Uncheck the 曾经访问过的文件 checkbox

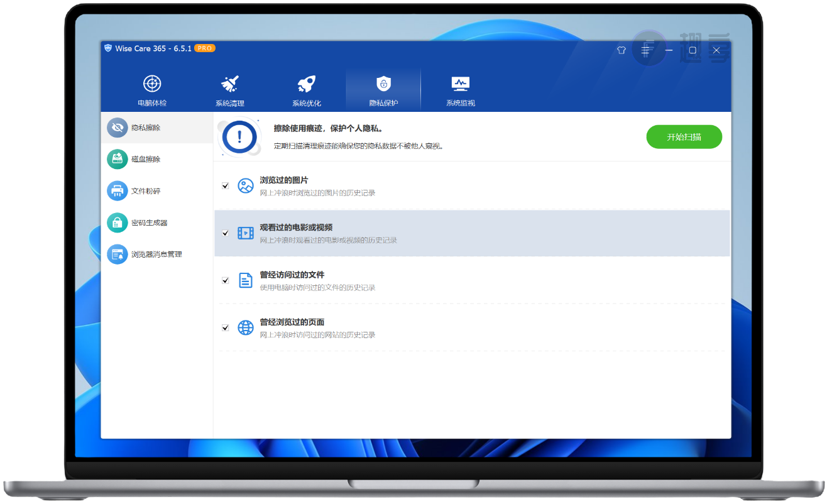point(225,280)
